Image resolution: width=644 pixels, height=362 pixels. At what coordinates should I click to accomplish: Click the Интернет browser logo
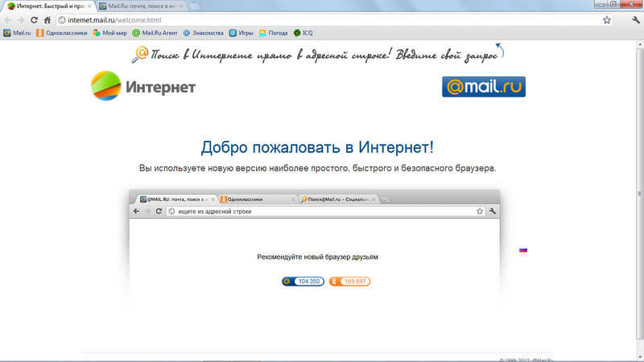coord(143,86)
